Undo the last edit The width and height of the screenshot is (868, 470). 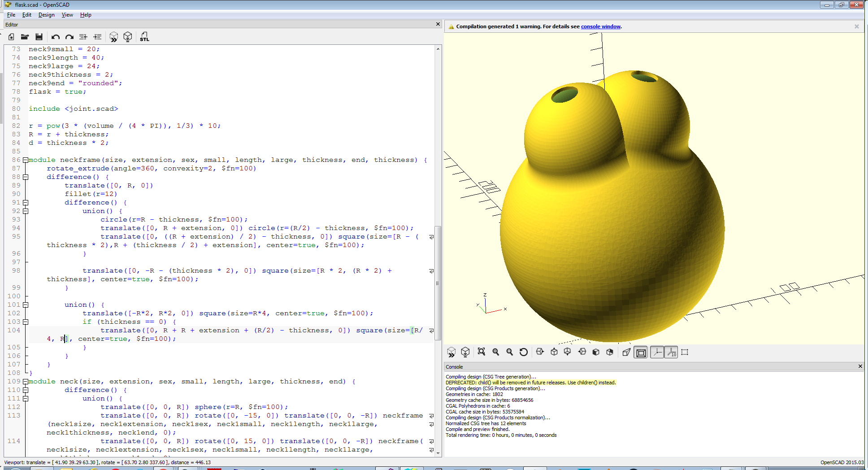tap(55, 37)
